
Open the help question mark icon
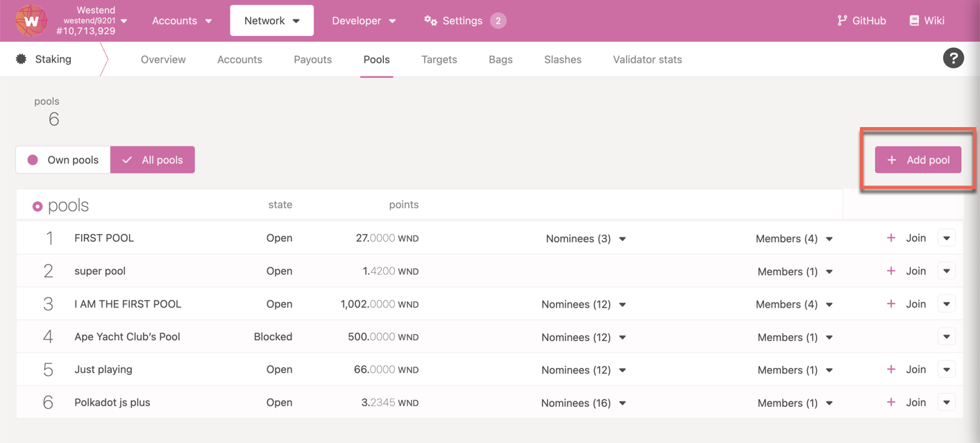tap(953, 58)
